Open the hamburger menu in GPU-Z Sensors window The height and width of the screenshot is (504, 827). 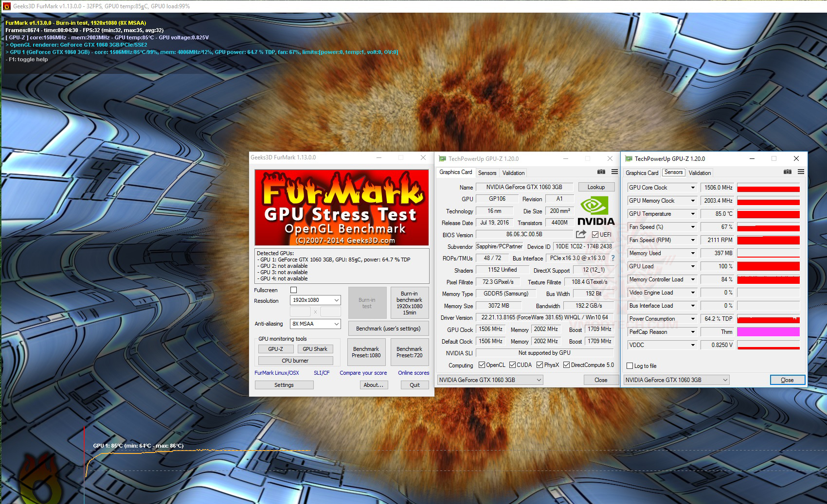point(801,172)
